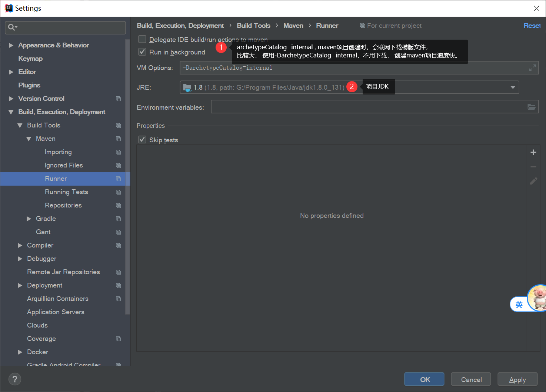Click the project icon beside Deployment
Viewport: 546px width, 392px height.
(119, 285)
